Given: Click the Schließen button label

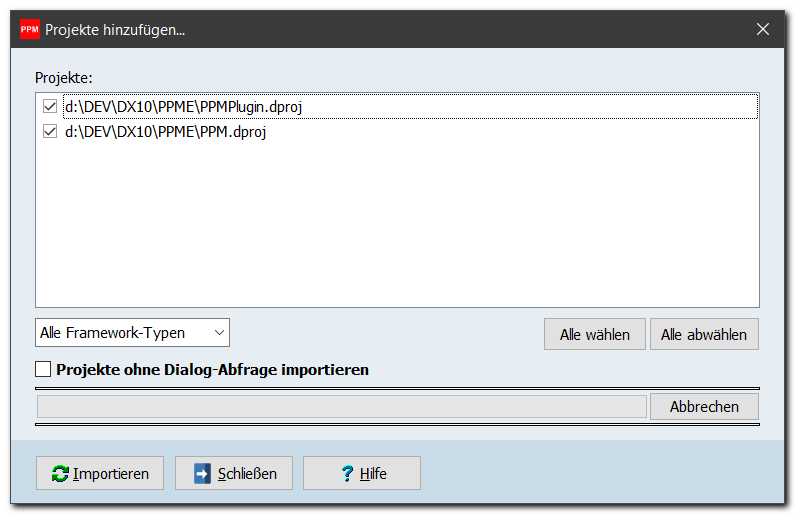Looking at the screenshot, I should [248, 474].
